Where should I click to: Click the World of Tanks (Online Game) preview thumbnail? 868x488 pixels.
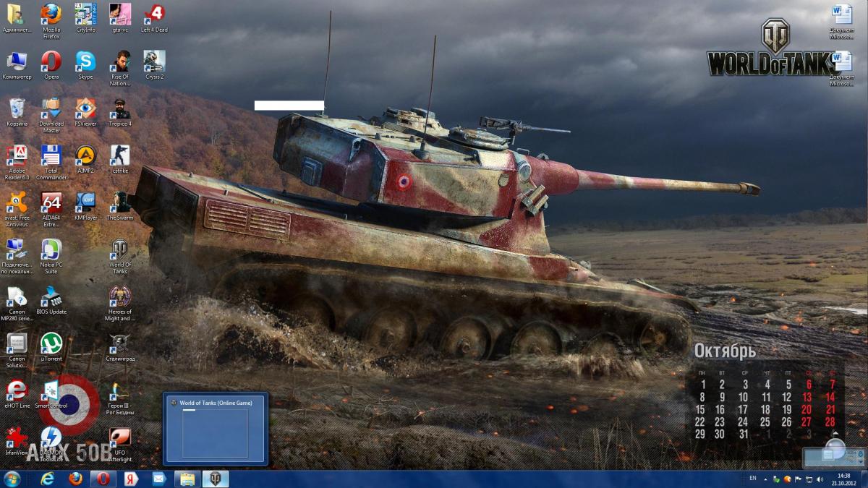click(x=216, y=429)
